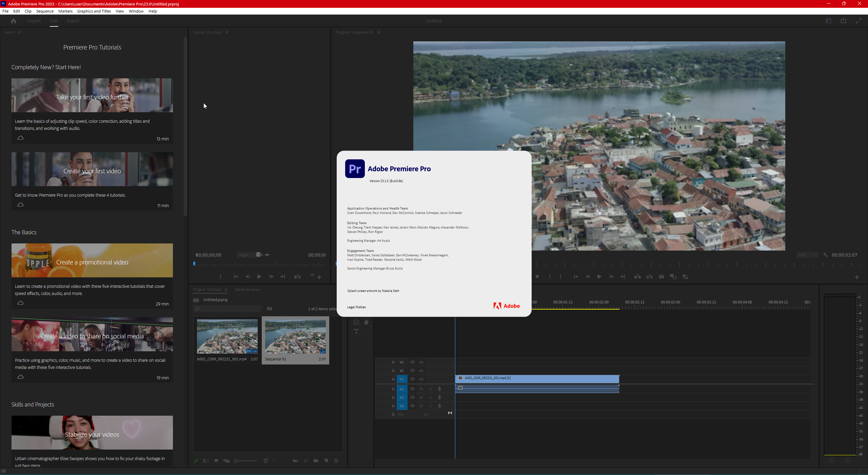Toggle track lock for V3
This screenshot has width=868, height=475.
pyautogui.click(x=393, y=362)
